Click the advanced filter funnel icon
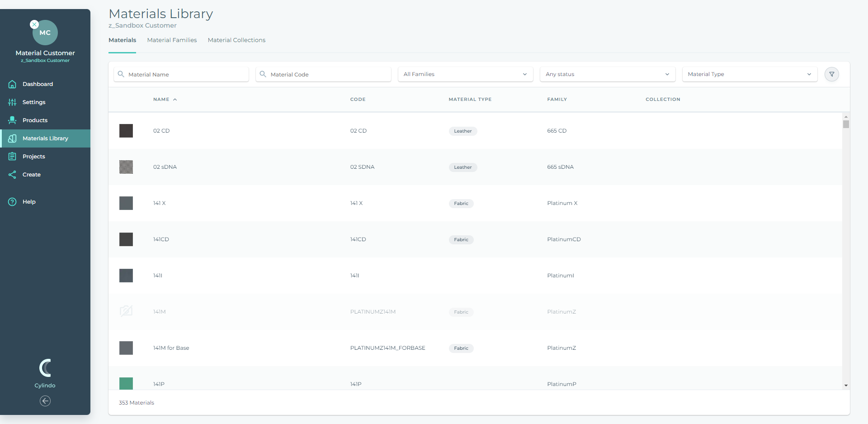 click(x=831, y=74)
